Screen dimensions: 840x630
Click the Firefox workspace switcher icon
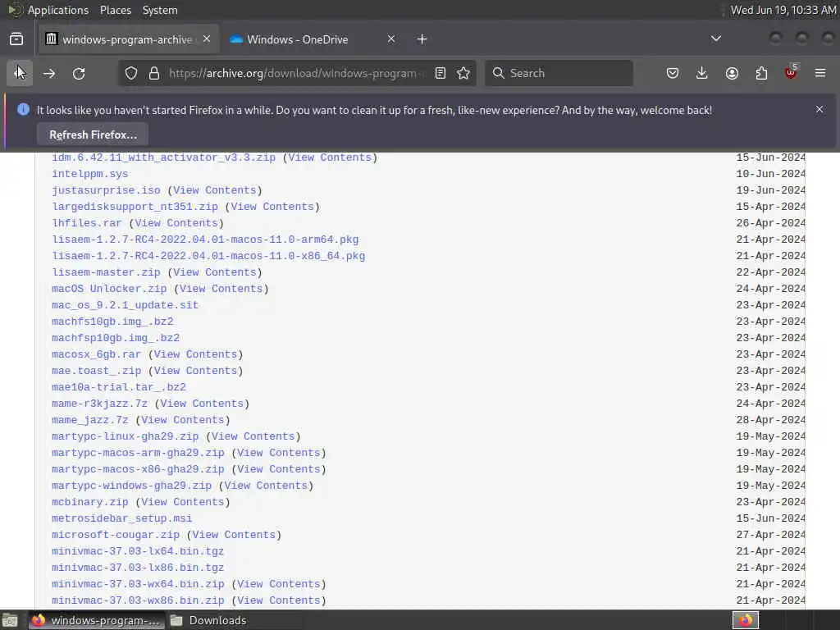click(746, 620)
